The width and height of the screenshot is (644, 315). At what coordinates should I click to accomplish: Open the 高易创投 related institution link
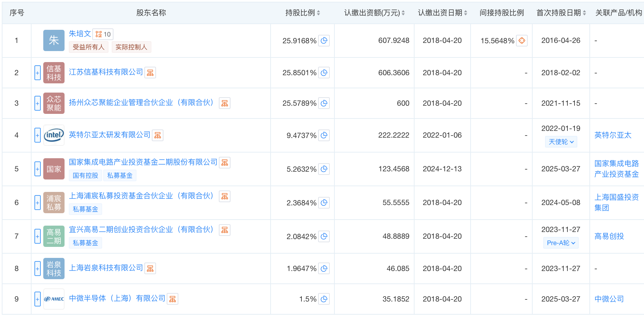(x=609, y=236)
